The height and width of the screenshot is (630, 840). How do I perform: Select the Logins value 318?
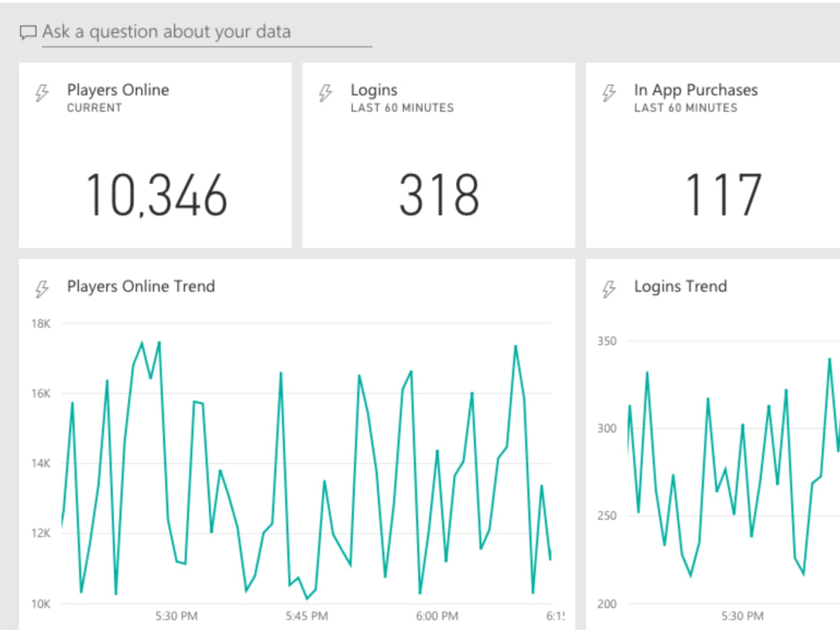pyautogui.click(x=438, y=194)
